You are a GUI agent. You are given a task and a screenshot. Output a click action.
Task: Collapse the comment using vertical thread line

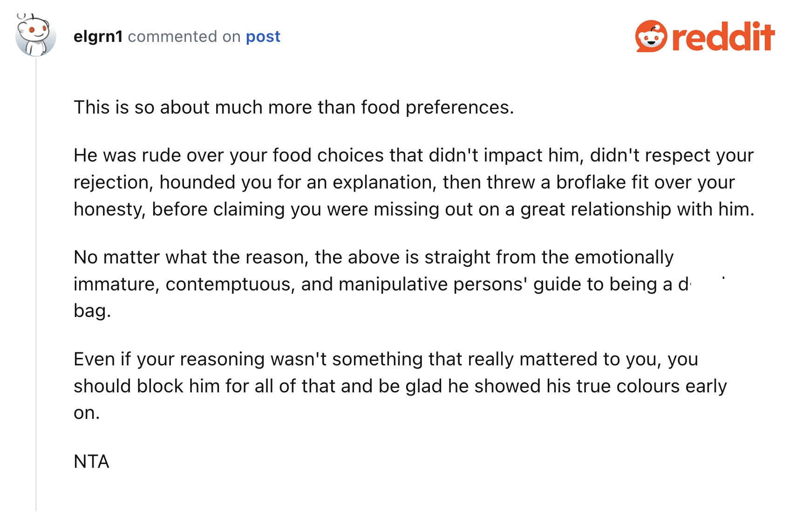pos(36,284)
